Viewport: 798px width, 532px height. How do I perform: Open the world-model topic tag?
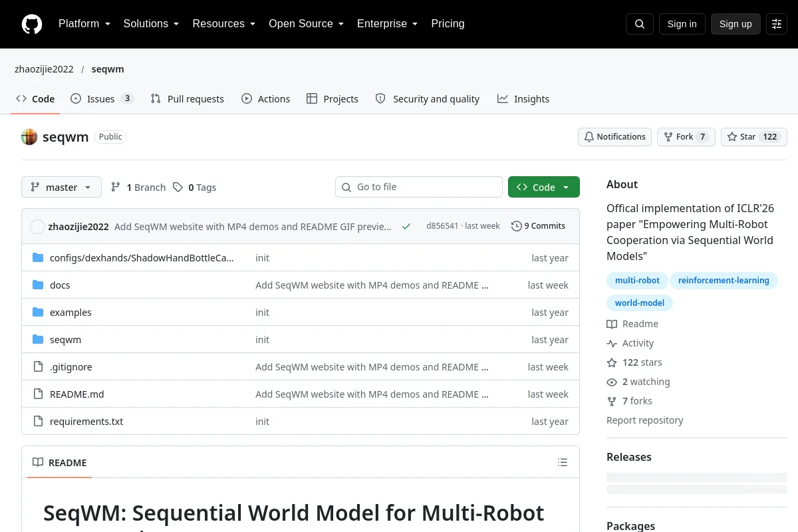click(640, 303)
